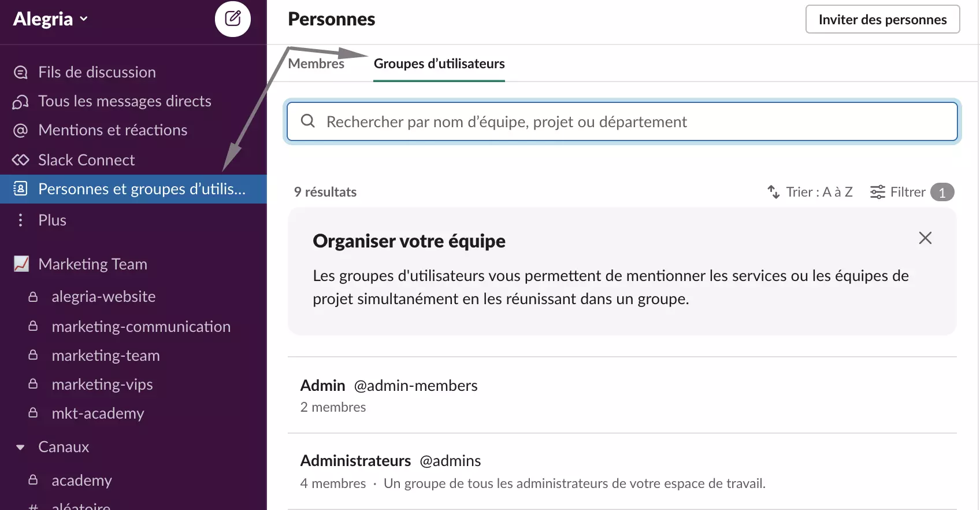Viewport: 980px width, 510px height.
Task: Click the Personnes page title
Action: [332, 19]
